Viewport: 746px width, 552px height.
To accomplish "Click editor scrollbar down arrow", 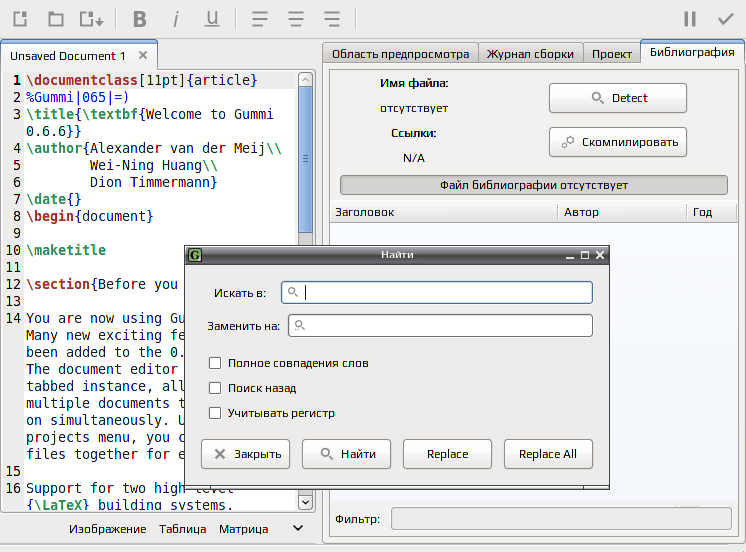I will coord(305,502).
